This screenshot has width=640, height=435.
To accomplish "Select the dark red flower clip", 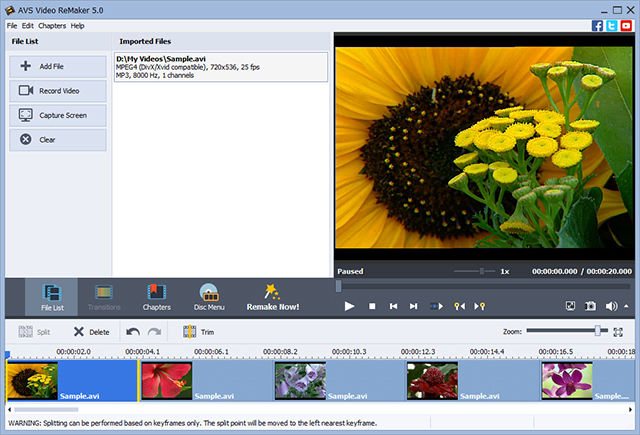I will (473, 381).
